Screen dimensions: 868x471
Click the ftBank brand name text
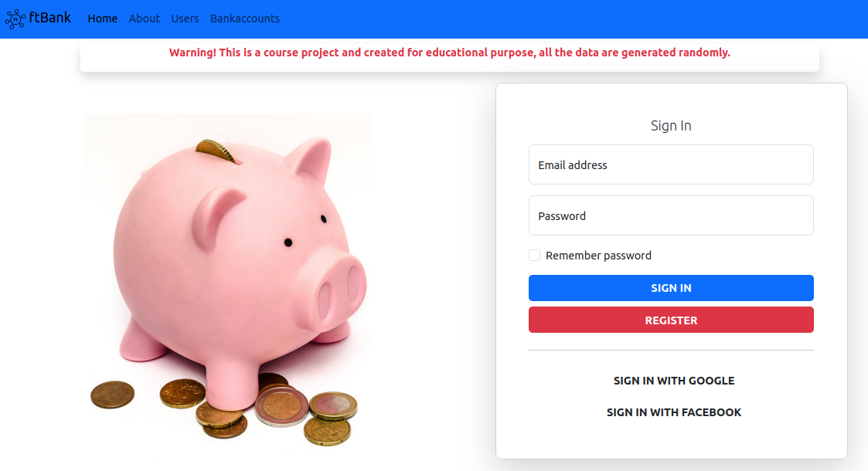49,18
